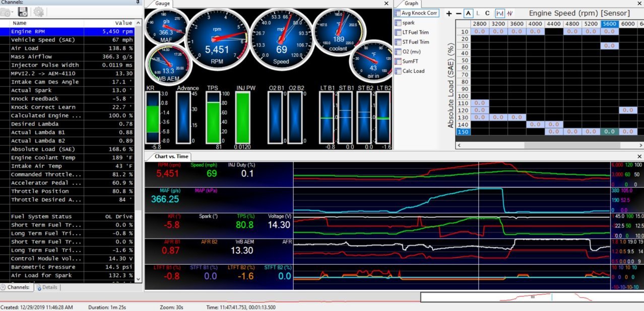Open channels config folder icon
The width and height of the screenshot is (644, 311).
pyautogui.click(x=6, y=12)
